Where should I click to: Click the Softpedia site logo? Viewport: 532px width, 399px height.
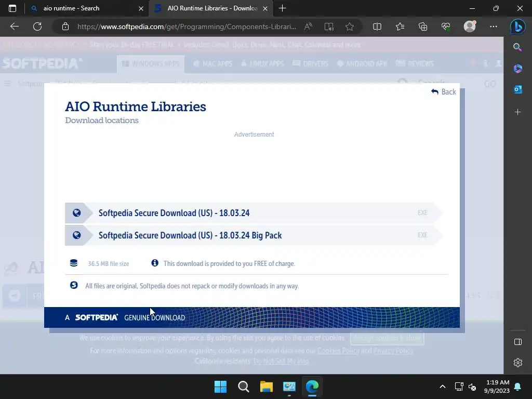coord(42,63)
